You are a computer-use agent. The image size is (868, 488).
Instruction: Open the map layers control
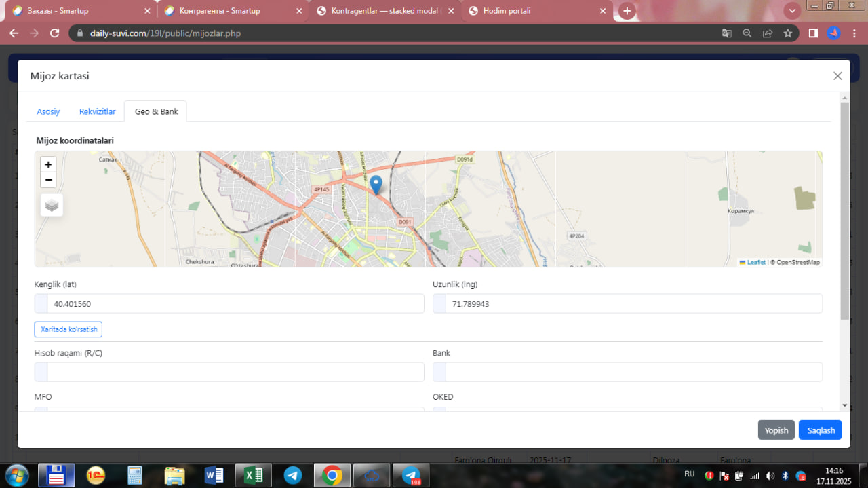pyautogui.click(x=52, y=205)
